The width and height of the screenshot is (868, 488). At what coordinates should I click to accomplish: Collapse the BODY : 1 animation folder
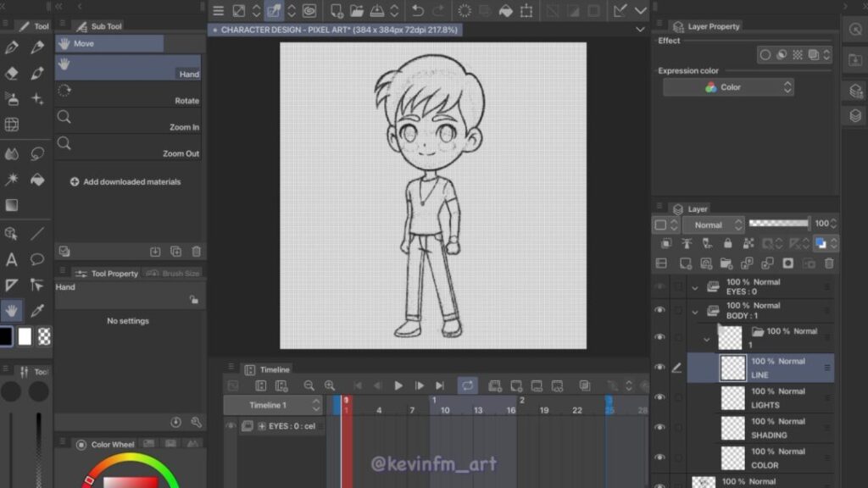pyautogui.click(x=695, y=311)
